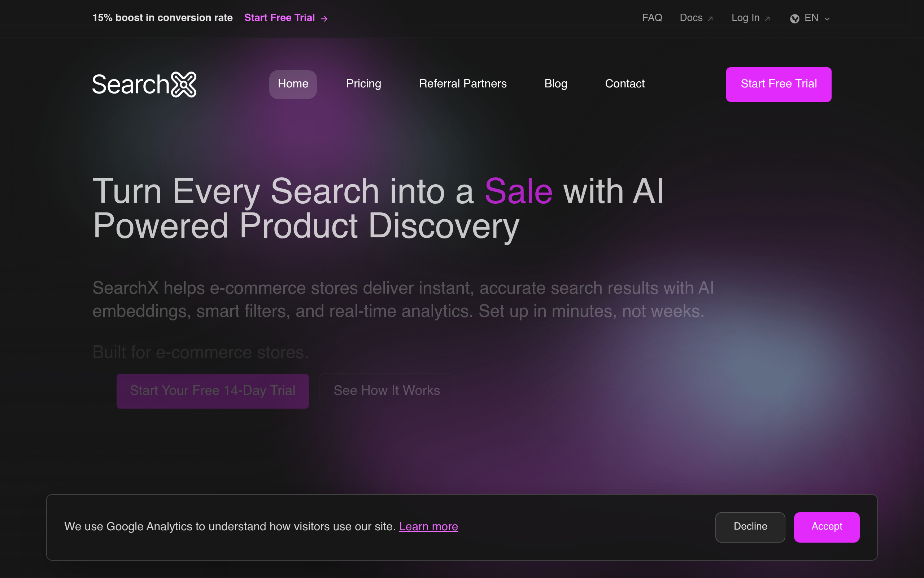Decline the analytics cookies
Screen dimensions: 924x578
tap(750, 527)
